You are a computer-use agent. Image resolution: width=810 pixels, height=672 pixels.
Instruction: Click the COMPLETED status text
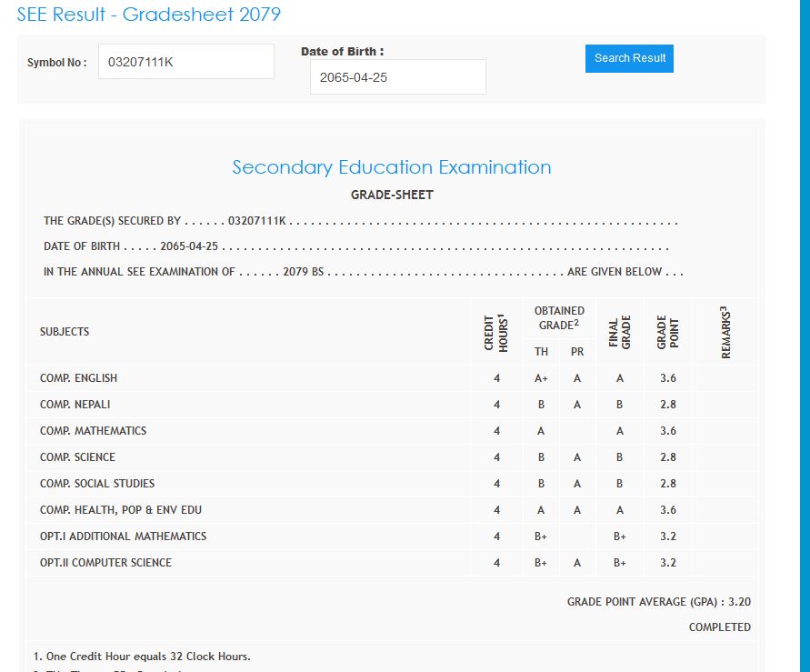(719, 627)
